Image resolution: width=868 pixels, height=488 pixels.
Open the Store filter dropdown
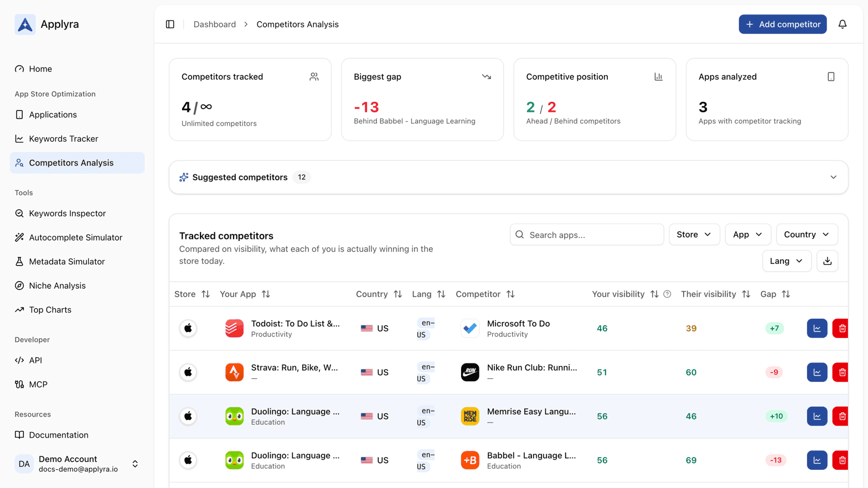click(x=694, y=235)
